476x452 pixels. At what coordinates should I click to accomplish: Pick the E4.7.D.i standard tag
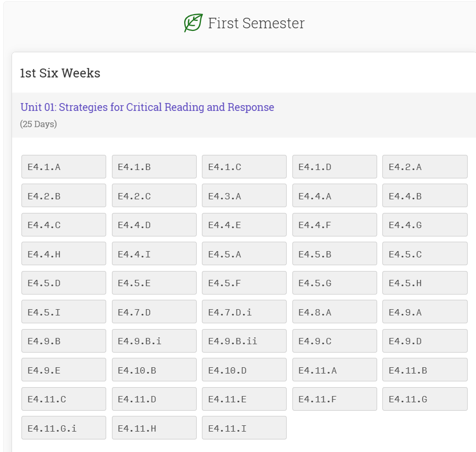244,312
